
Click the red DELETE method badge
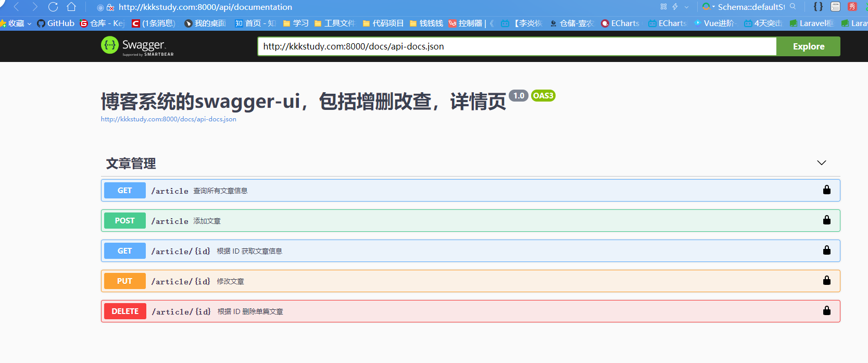125,311
